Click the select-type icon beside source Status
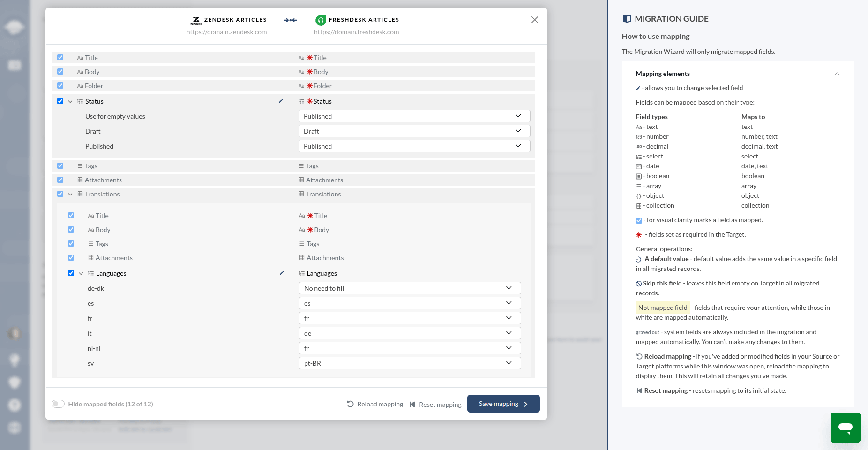This screenshot has width=868, height=450. point(80,101)
